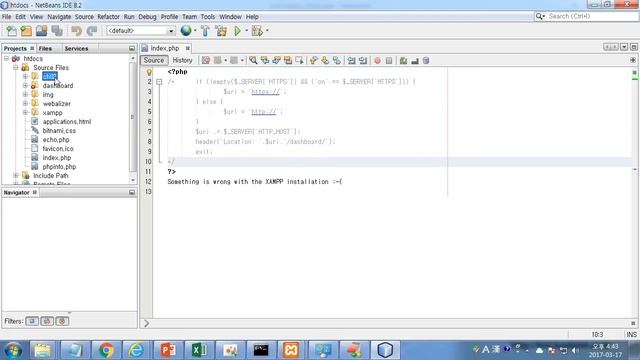The image size is (640, 360).
Task: Toggle Rectangular Selection editor icon
Action: [x=299, y=60]
